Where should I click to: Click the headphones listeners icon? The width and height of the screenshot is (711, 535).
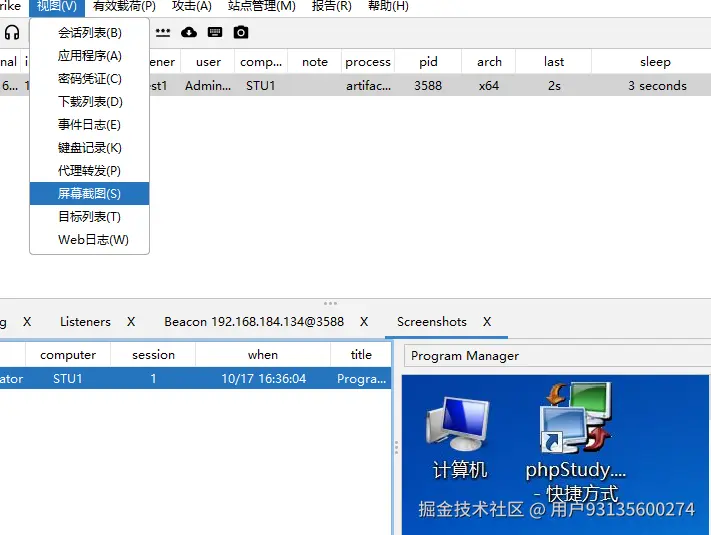coord(12,33)
